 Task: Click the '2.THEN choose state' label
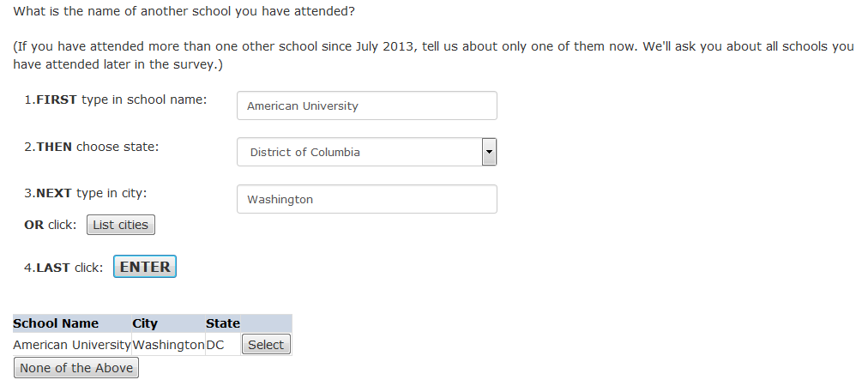(x=91, y=147)
